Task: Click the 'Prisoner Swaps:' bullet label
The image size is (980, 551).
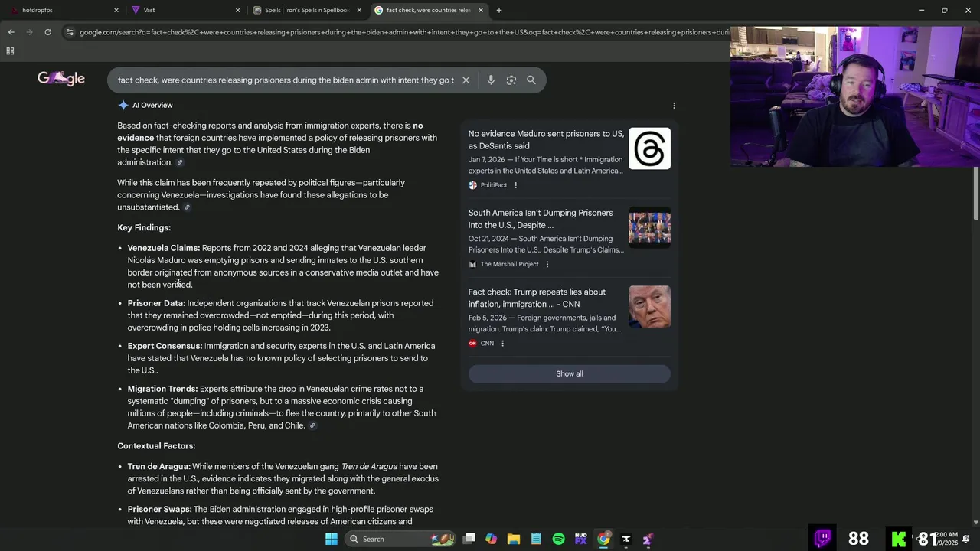Action: tap(159, 509)
